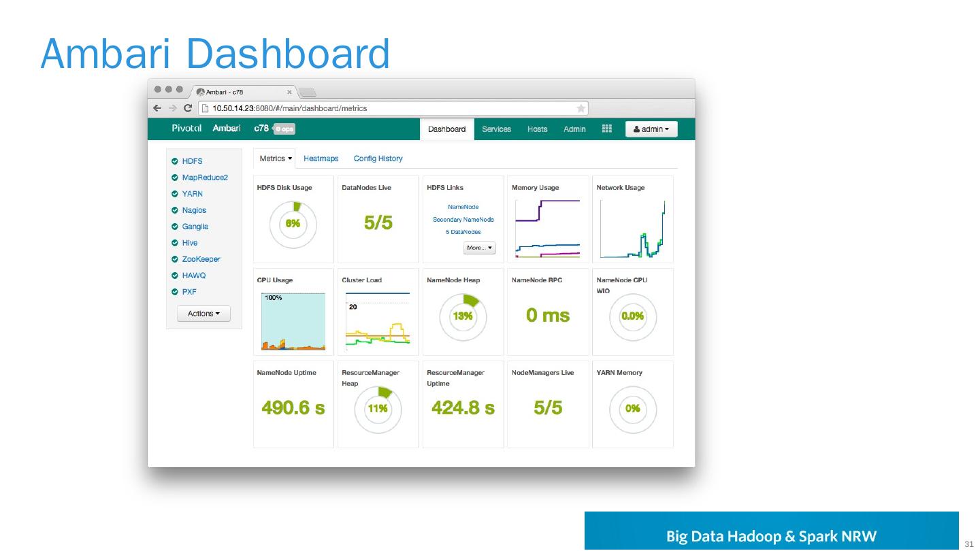Open the Ganglia service link
The width and height of the screenshot is (980, 551).
point(195,227)
